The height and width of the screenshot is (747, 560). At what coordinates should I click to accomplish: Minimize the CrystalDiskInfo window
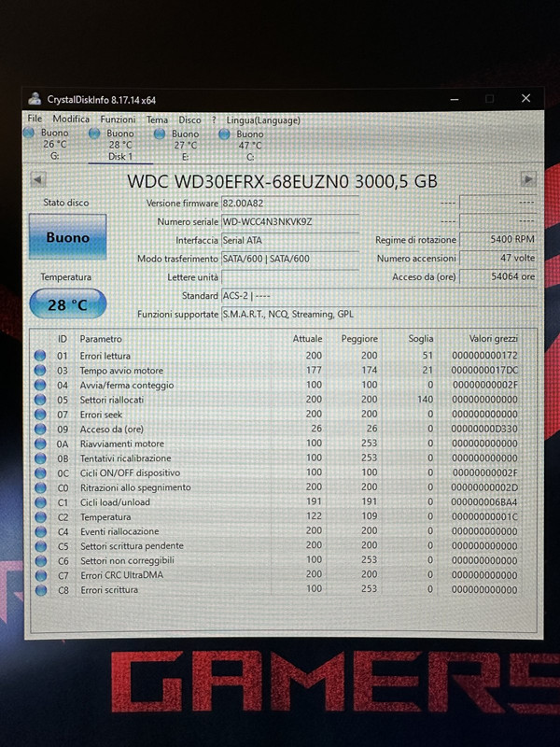pyautogui.click(x=455, y=99)
